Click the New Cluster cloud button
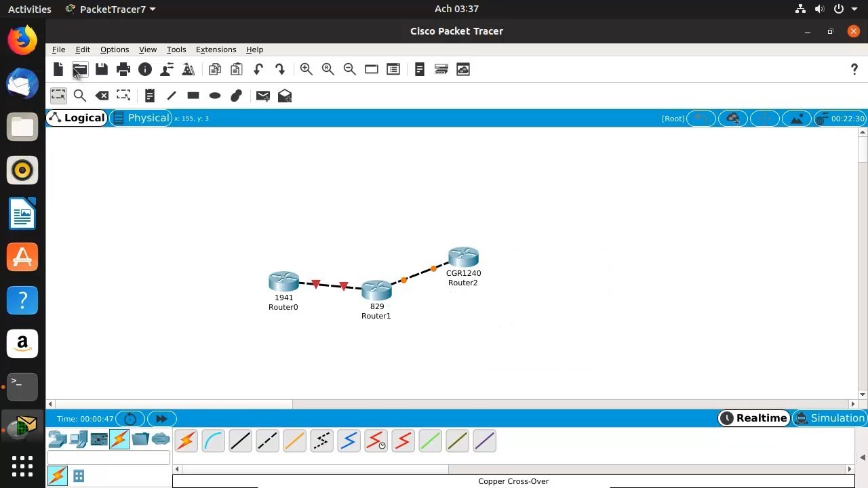The image size is (868, 488). 733,119
